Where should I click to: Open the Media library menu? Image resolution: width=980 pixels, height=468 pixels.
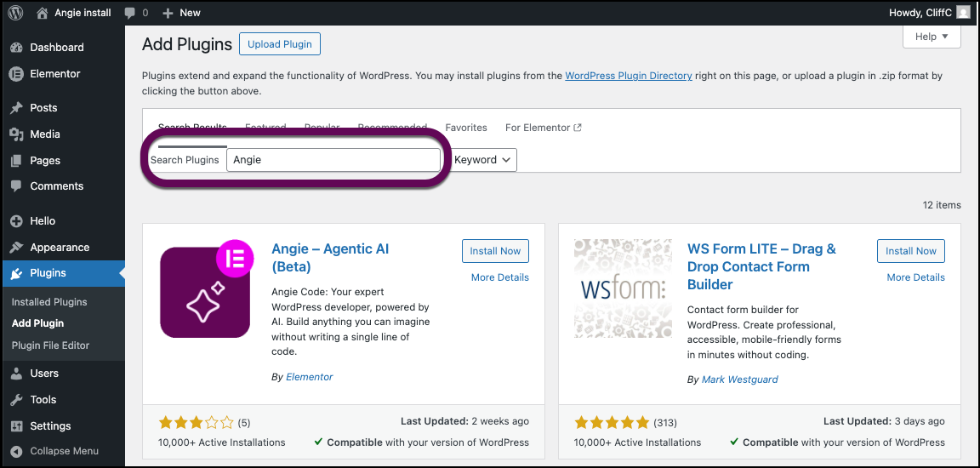point(45,134)
